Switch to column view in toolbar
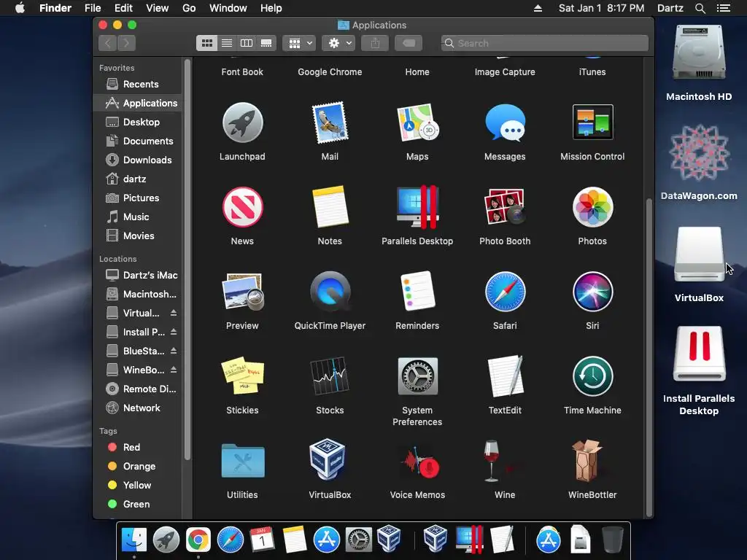The image size is (747, 560). (x=247, y=43)
